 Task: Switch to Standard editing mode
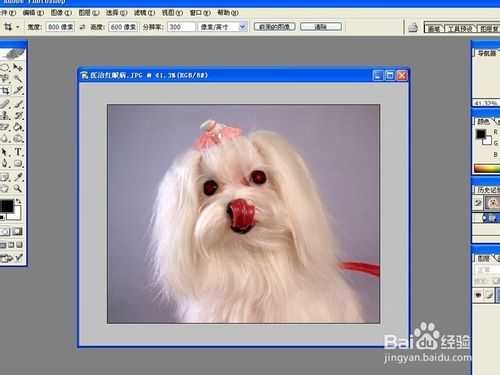click(x=5, y=231)
